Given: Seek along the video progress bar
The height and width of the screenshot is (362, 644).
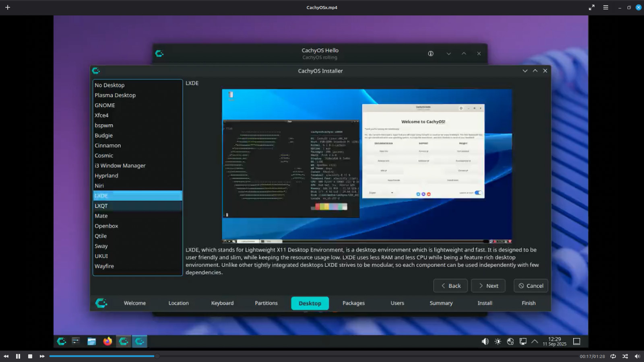Looking at the screenshot, I should [313, 356].
